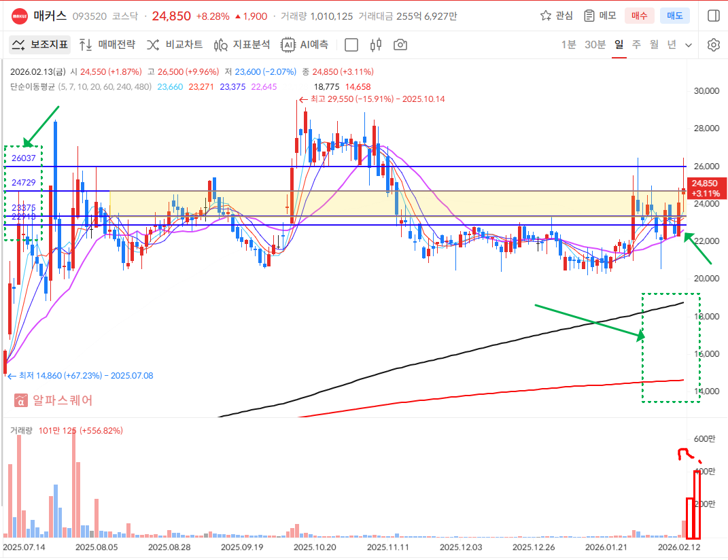This screenshot has height=560, width=728.
Task: Open the 단순이동평균 indicator settings
Action: click(31, 87)
